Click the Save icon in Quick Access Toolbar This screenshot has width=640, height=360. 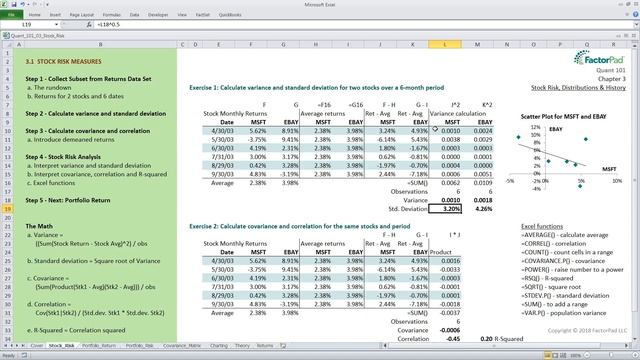(14, 4)
